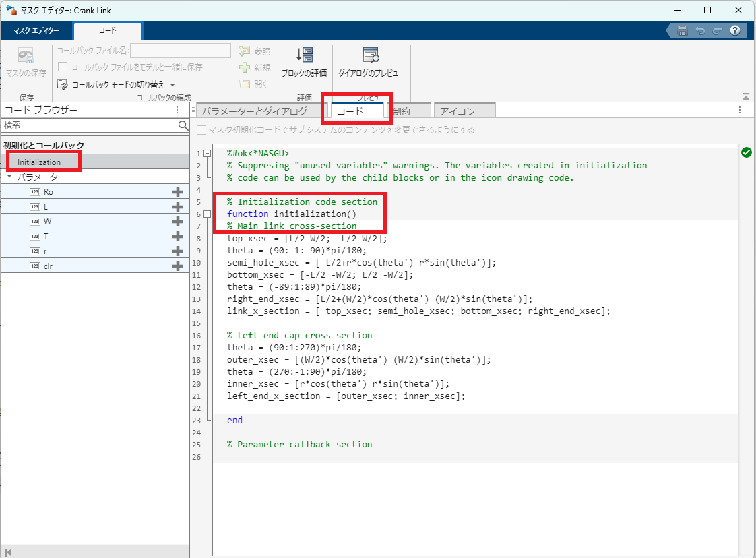Collapse code fold at line 1
756x558 pixels.
208,154
